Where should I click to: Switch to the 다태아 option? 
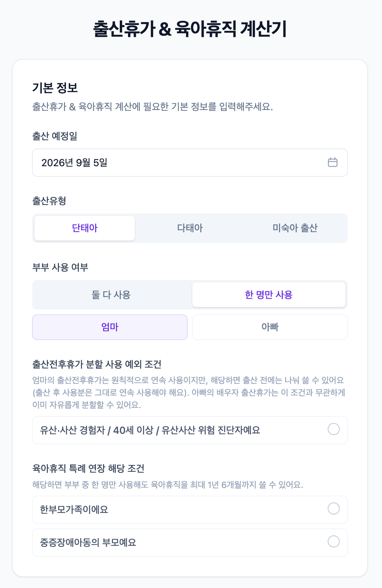coord(190,228)
